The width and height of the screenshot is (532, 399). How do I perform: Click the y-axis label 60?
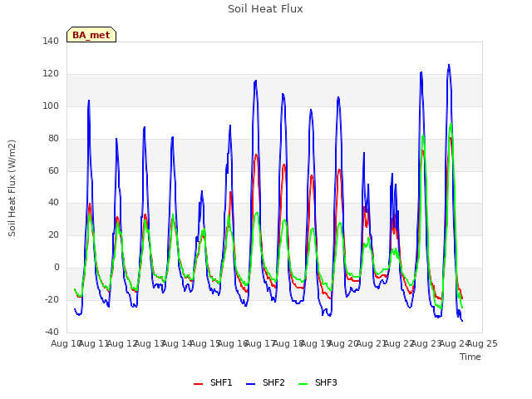pos(53,170)
